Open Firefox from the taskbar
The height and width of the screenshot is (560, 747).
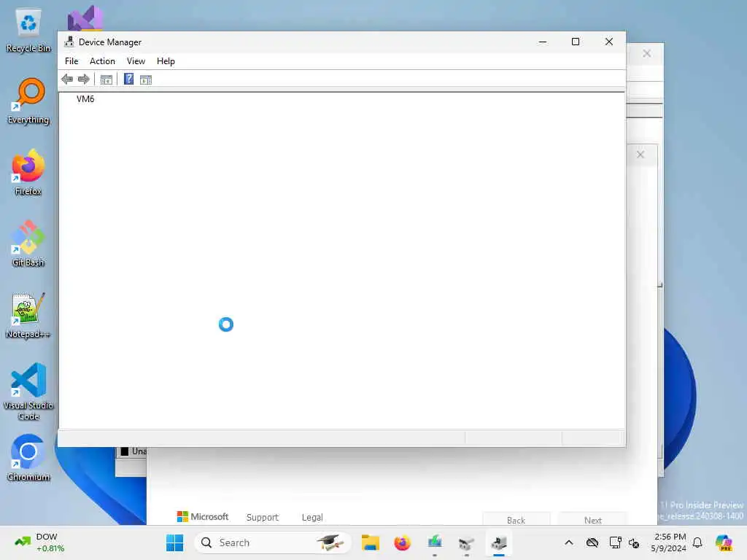(402, 542)
